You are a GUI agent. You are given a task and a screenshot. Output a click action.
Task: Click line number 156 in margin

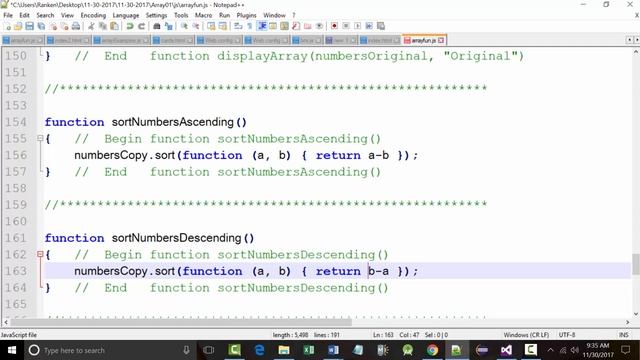point(16,155)
